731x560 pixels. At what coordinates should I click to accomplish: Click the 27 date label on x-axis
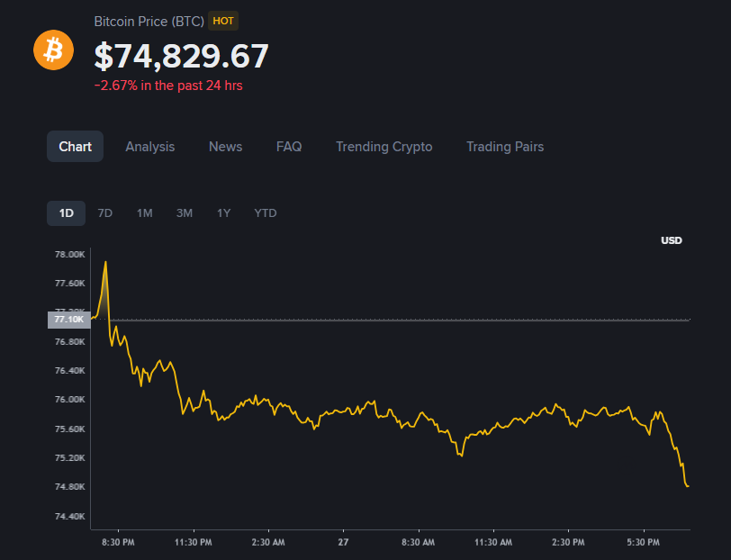pos(343,542)
